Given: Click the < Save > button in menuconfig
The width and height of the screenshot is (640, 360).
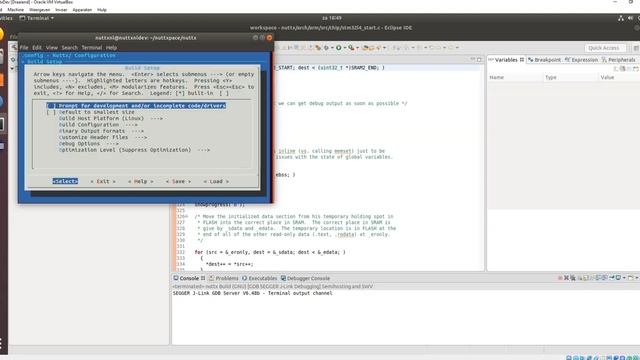Looking at the screenshot, I should click(178, 181).
